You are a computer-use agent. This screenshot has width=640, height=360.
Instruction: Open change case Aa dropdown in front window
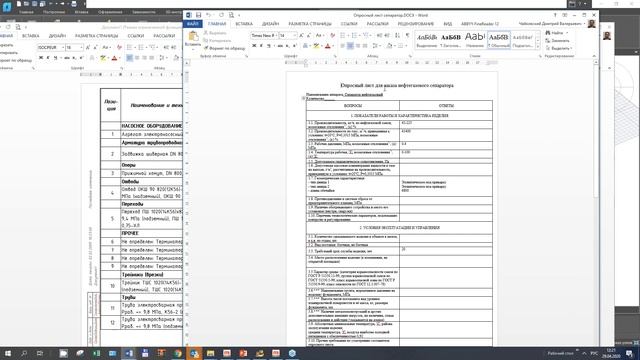coord(320,36)
